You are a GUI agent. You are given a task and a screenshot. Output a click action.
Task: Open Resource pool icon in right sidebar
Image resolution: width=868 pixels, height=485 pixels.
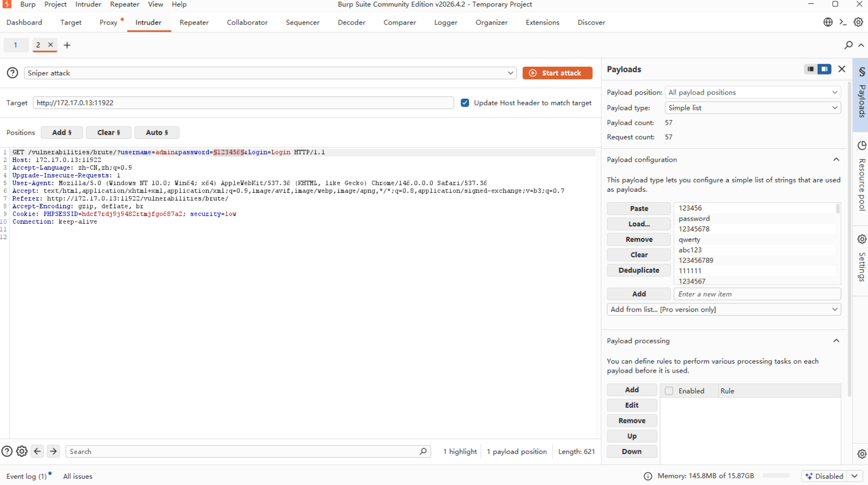tap(862, 145)
